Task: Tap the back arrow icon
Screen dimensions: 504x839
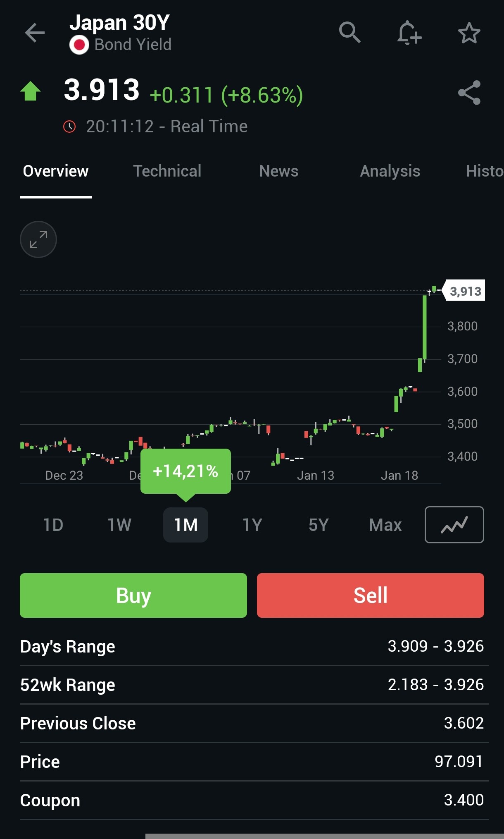Action: point(35,33)
